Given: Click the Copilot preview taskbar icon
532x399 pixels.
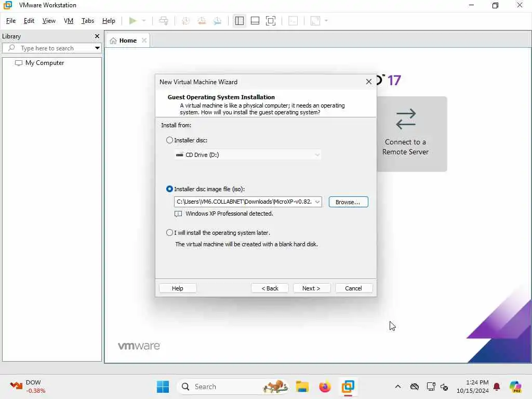Looking at the screenshot, I should tap(515, 387).
